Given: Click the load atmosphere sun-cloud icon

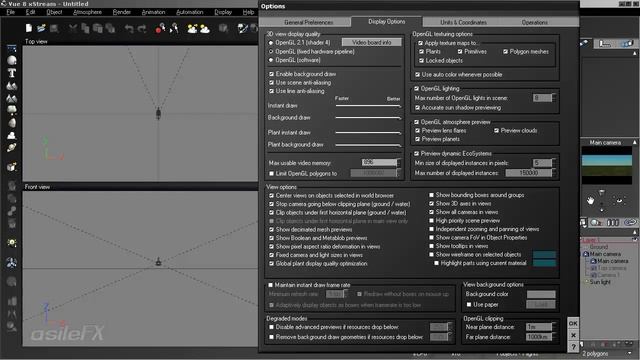Looking at the screenshot, I should tap(192, 28).
